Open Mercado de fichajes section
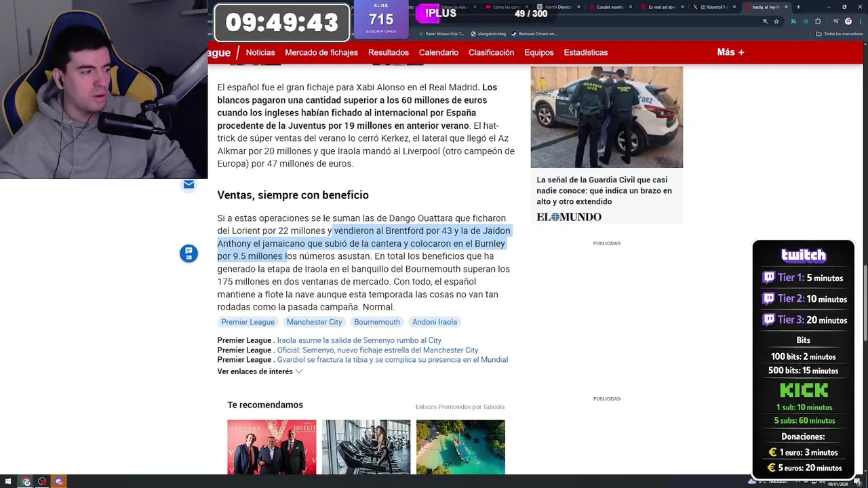This screenshot has width=868, height=488. tap(321, 52)
